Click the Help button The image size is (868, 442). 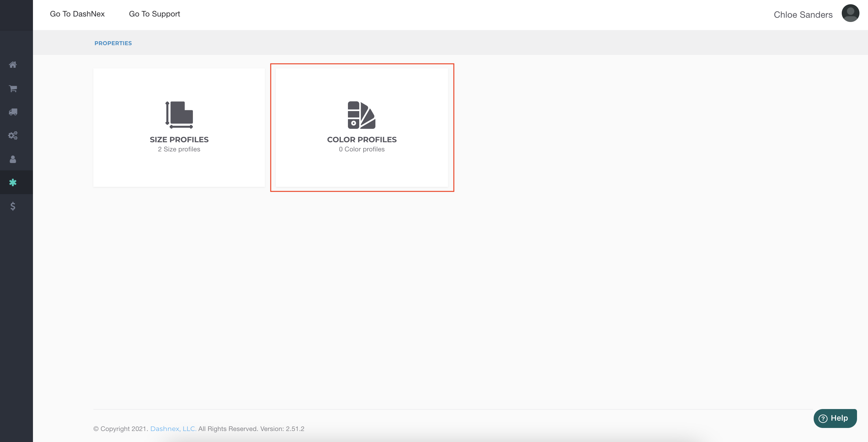pyautogui.click(x=835, y=418)
